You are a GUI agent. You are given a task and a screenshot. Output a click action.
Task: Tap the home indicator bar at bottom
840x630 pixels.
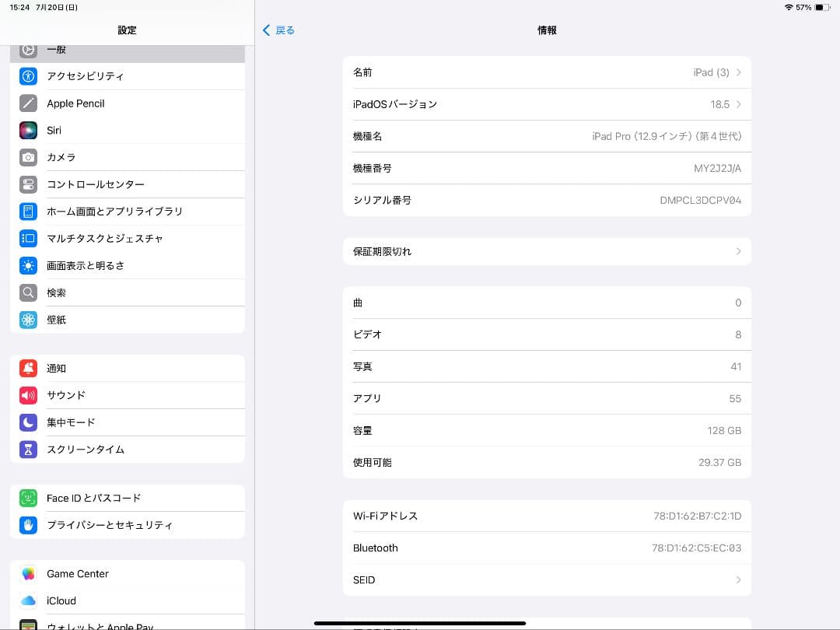point(420,623)
